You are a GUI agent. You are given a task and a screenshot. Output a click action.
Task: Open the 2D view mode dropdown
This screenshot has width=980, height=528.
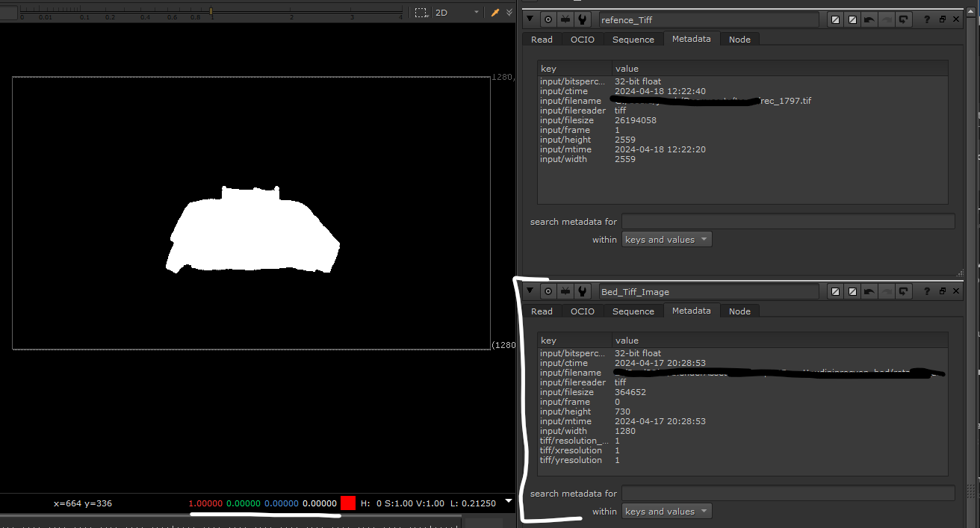[458, 12]
